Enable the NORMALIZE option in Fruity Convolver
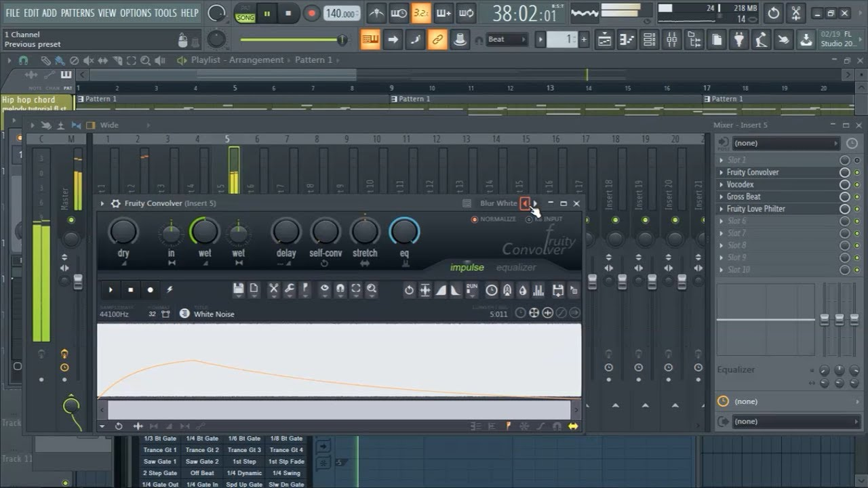The width and height of the screenshot is (868, 488). [x=475, y=219]
